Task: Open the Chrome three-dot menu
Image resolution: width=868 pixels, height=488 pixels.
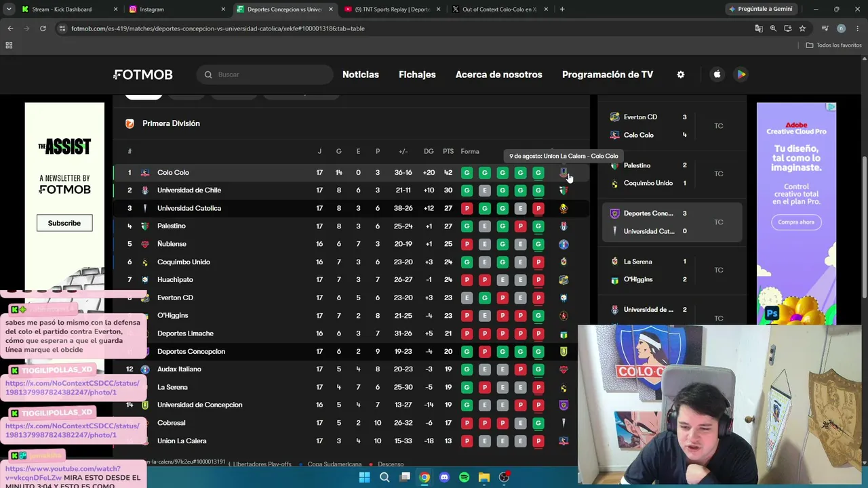Action: tap(857, 28)
